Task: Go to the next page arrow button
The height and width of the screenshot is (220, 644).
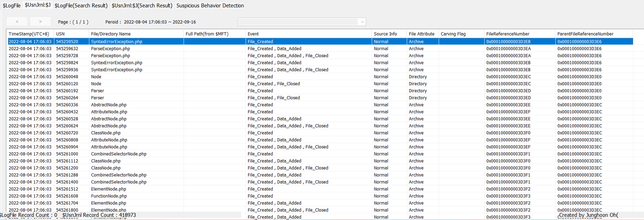Action: pyautogui.click(x=40, y=22)
